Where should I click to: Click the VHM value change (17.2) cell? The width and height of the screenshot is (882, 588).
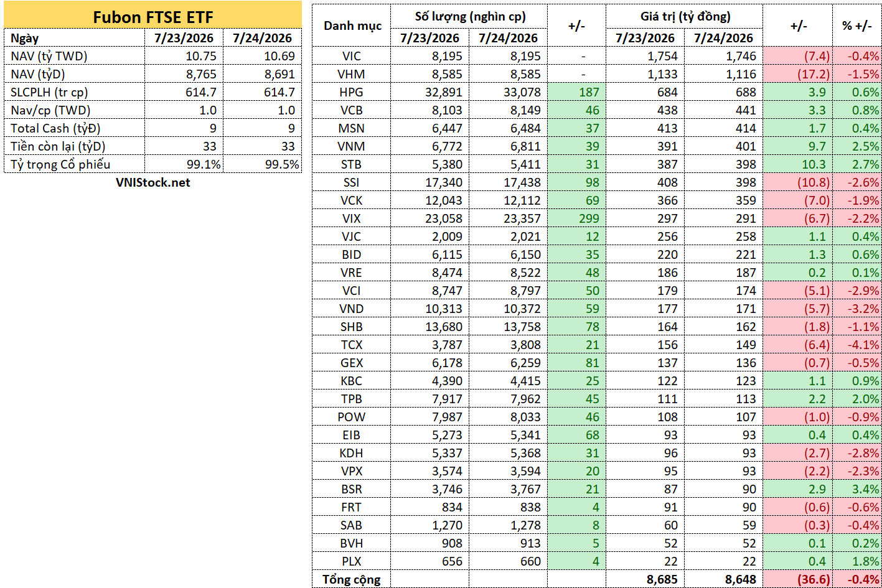coord(798,74)
